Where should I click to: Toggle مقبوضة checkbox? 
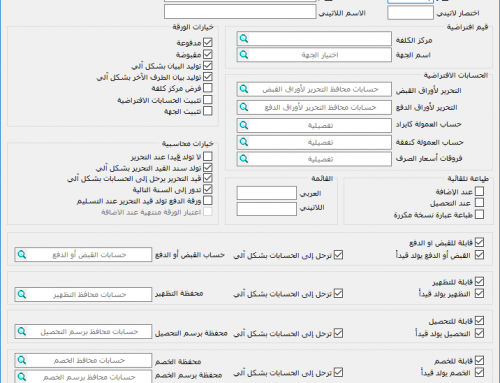208,54
